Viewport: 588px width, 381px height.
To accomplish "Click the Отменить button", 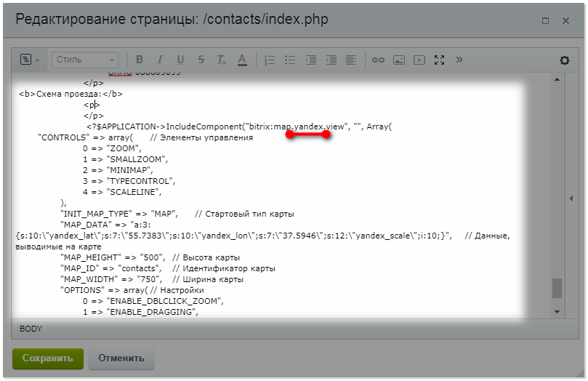I will click(x=121, y=358).
